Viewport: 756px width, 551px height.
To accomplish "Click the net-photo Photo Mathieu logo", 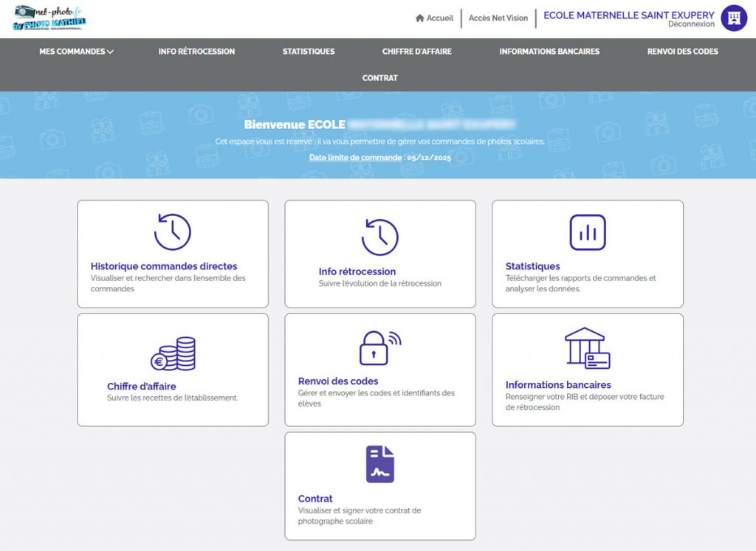I will 49,18.
